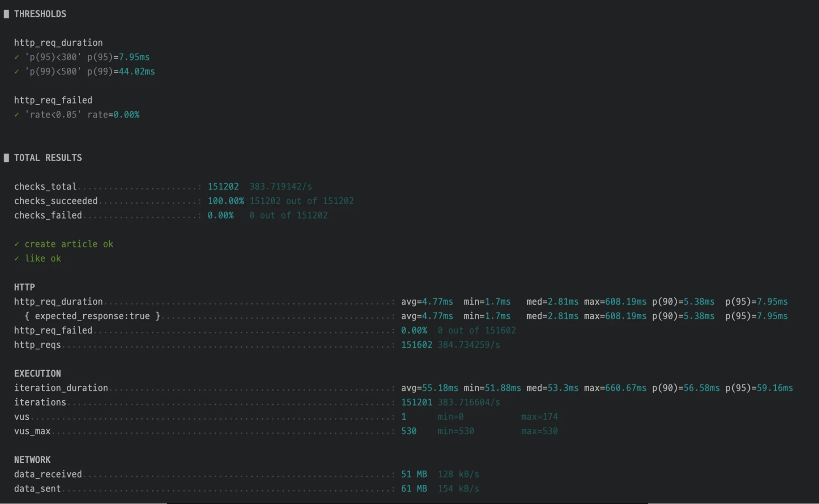Screen dimensions: 819x504
Task: Click the vus_max value 530
Action: (x=408, y=431)
